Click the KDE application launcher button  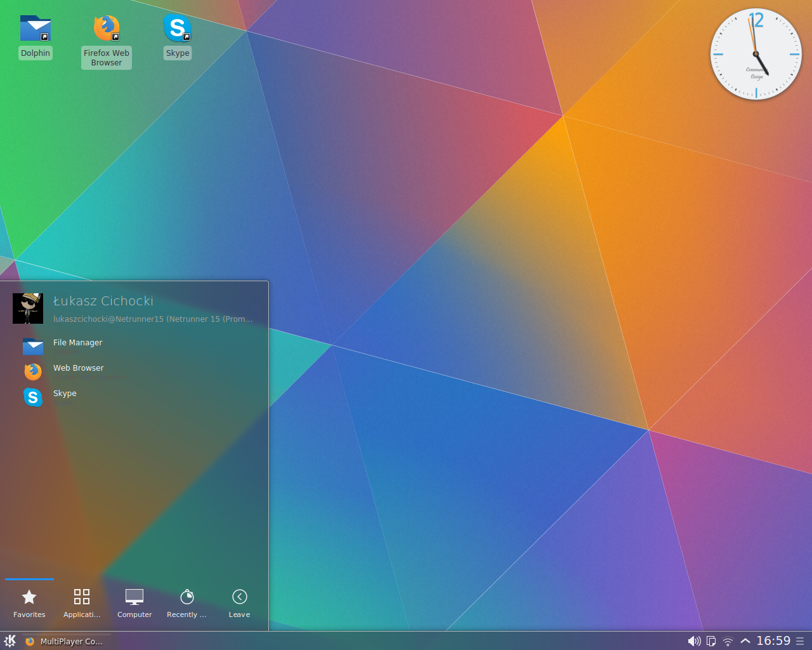pyautogui.click(x=10, y=641)
